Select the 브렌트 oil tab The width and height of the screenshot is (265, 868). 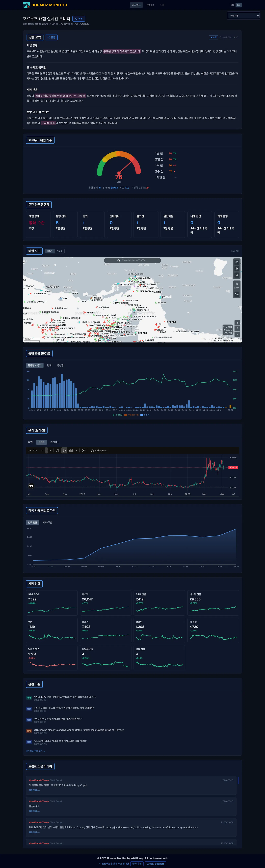(41, 442)
